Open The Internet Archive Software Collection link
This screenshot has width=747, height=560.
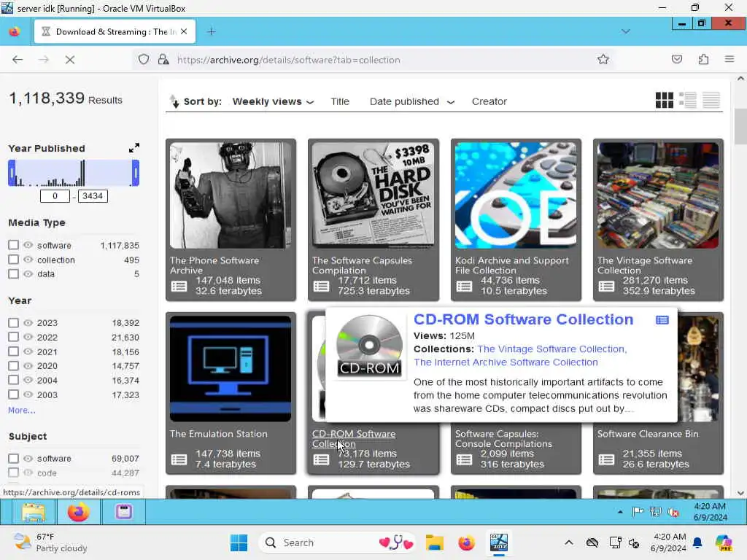[x=506, y=362]
